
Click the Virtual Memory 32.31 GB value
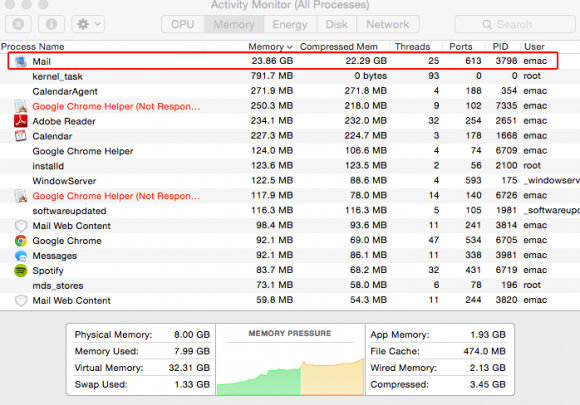(189, 368)
